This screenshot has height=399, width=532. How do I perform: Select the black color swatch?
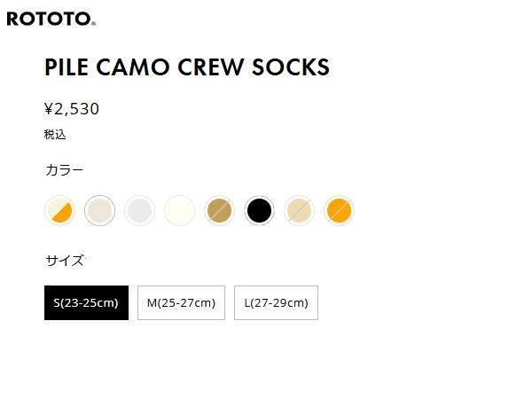[x=259, y=210]
